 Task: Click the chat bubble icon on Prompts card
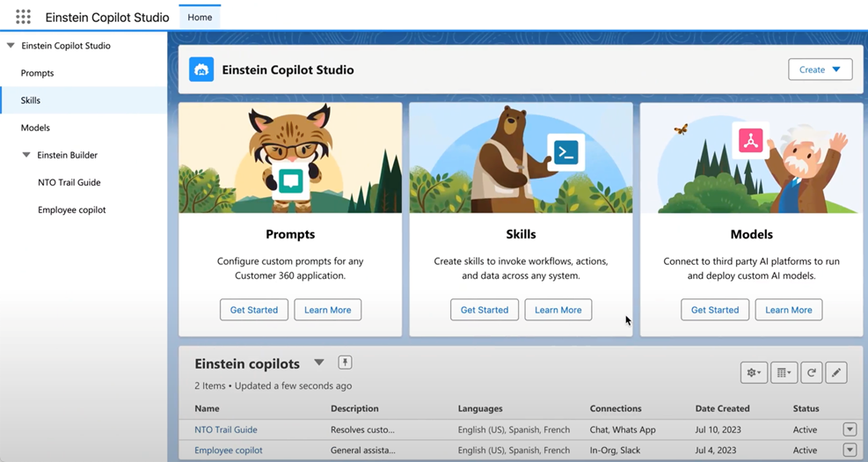290,180
